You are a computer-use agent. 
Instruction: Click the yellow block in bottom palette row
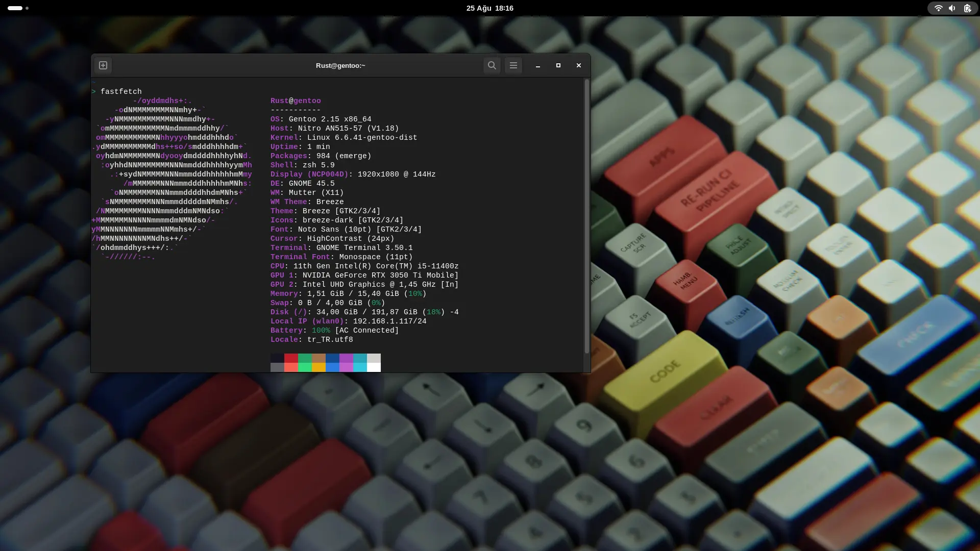point(318,367)
